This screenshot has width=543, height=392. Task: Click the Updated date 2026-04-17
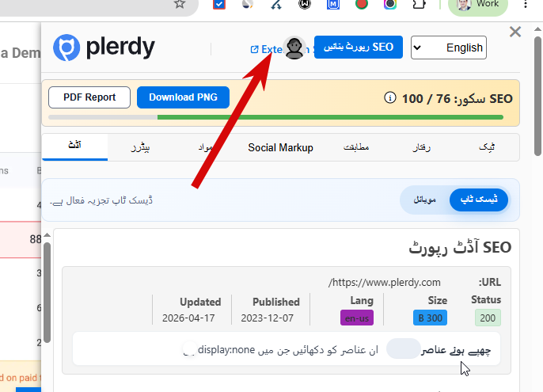point(188,318)
